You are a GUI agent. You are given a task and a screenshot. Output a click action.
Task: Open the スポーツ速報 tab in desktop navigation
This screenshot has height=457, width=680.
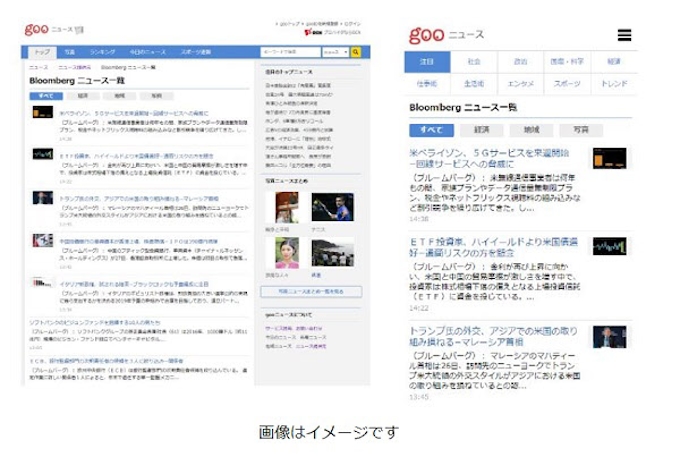[195, 51]
